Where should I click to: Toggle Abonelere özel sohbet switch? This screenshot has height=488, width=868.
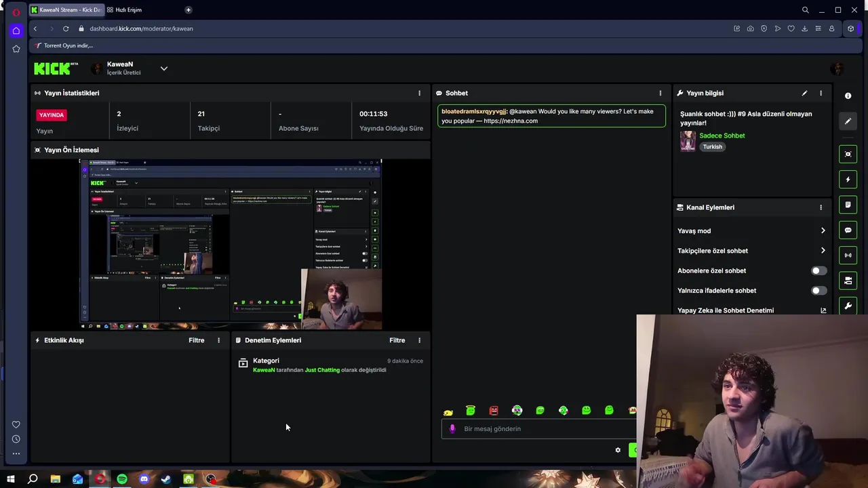[x=819, y=270]
